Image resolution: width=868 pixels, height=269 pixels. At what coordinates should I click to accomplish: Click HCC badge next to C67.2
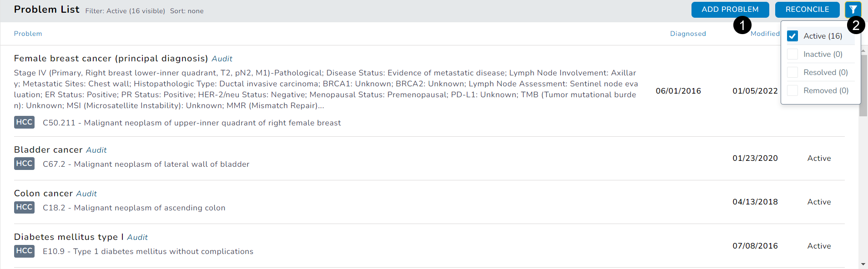(24, 164)
